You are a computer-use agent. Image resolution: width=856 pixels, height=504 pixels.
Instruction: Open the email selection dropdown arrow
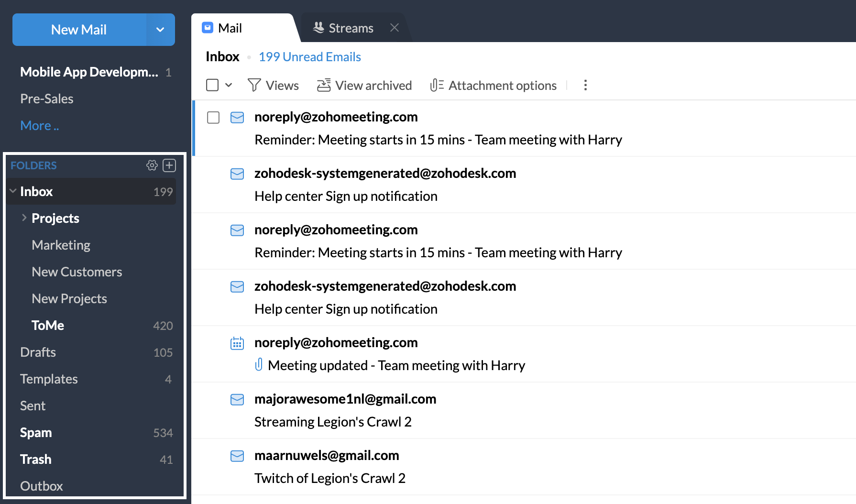[228, 85]
